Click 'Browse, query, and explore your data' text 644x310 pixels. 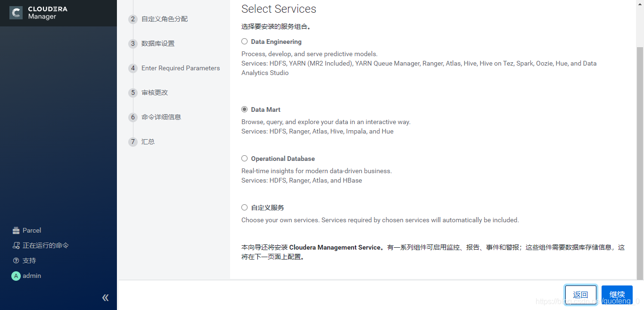[326, 122]
